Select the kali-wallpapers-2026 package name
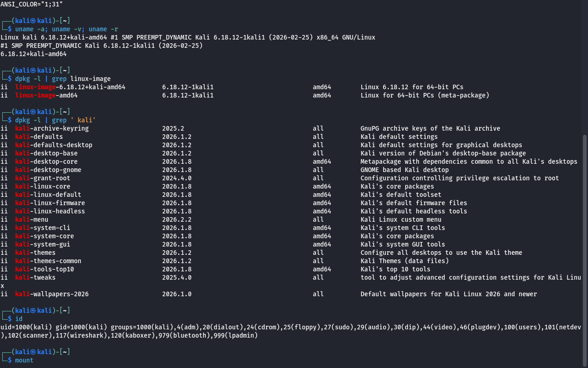Screen dimensions: 588x368 [52, 294]
